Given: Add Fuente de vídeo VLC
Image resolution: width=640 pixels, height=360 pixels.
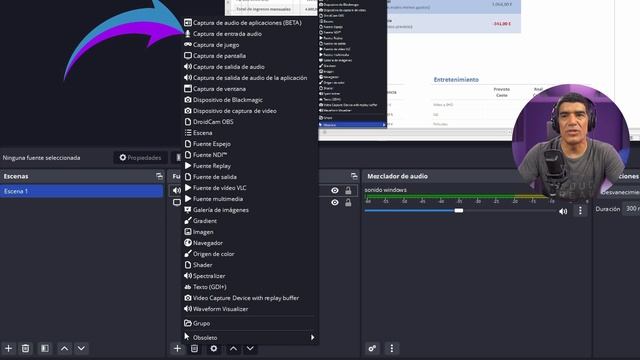Looking at the screenshot, I should [249, 188].
